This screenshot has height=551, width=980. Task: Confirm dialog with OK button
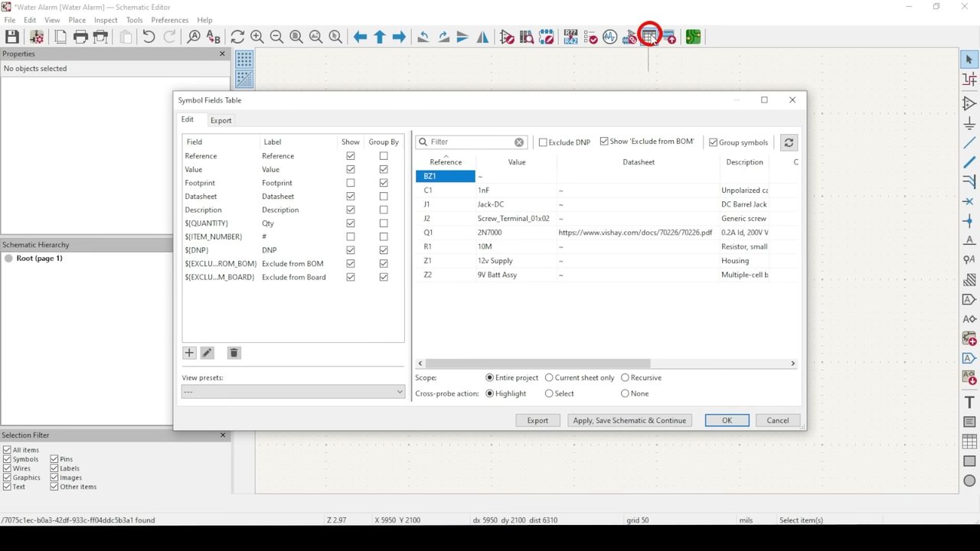[727, 420]
